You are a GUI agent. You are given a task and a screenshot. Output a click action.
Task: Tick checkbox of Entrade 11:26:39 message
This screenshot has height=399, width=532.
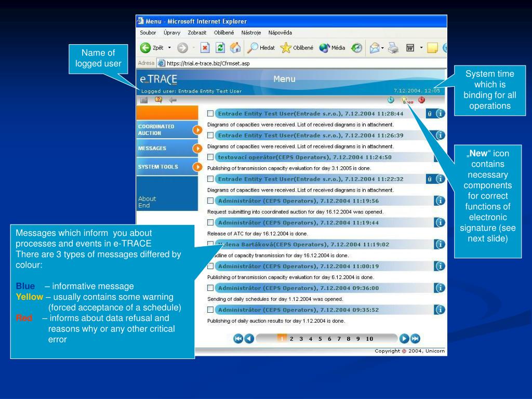210,135
